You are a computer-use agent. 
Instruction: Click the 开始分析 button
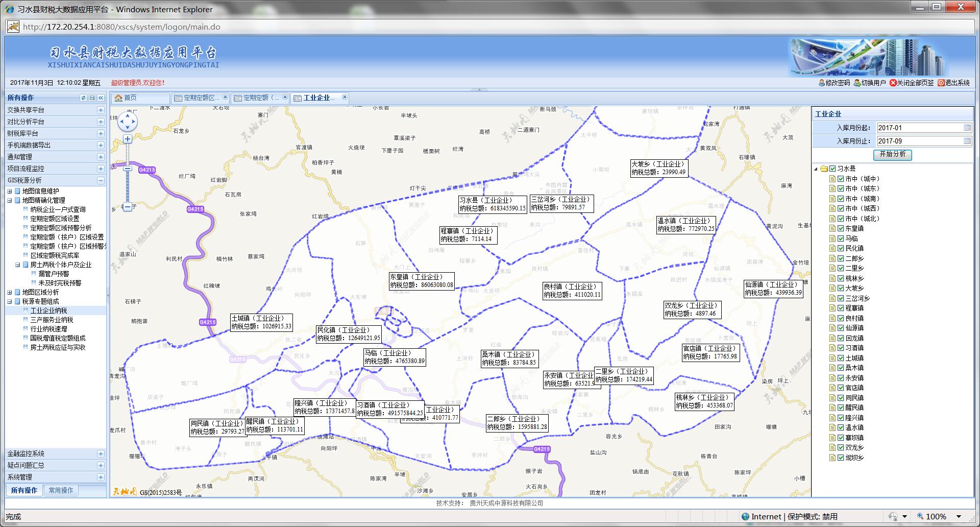pos(892,154)
